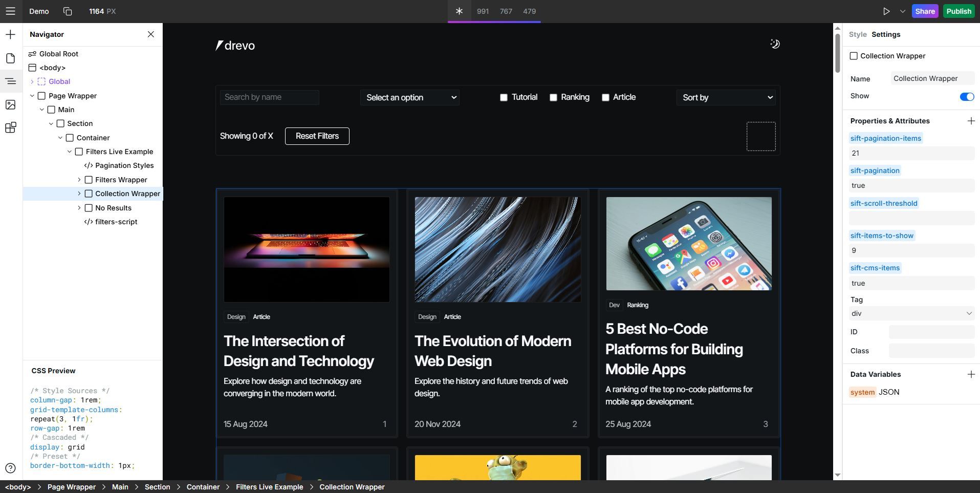Add new property with plus icon
The width and height of the screenshot is (980, 493).
[x=971, y=121]
